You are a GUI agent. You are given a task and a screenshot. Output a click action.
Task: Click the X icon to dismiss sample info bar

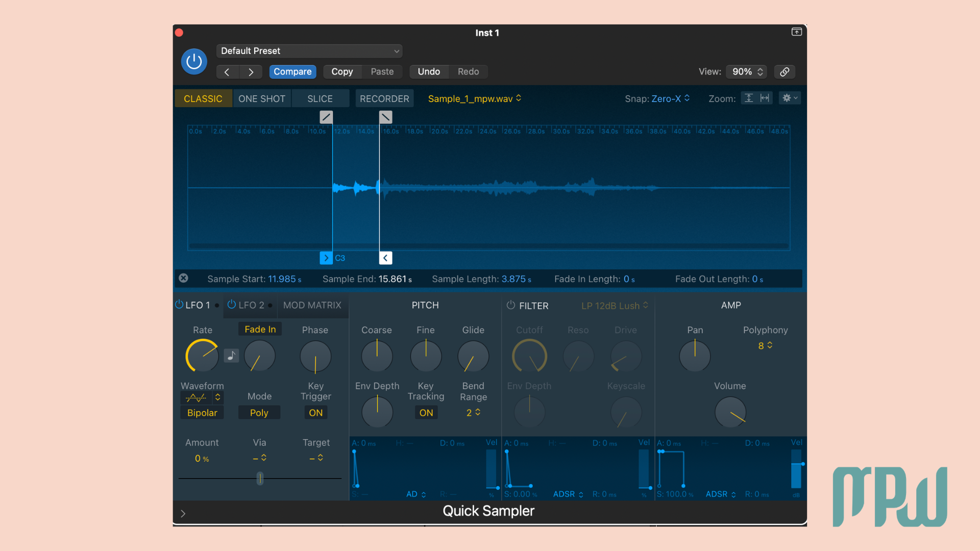pos(183,278)
